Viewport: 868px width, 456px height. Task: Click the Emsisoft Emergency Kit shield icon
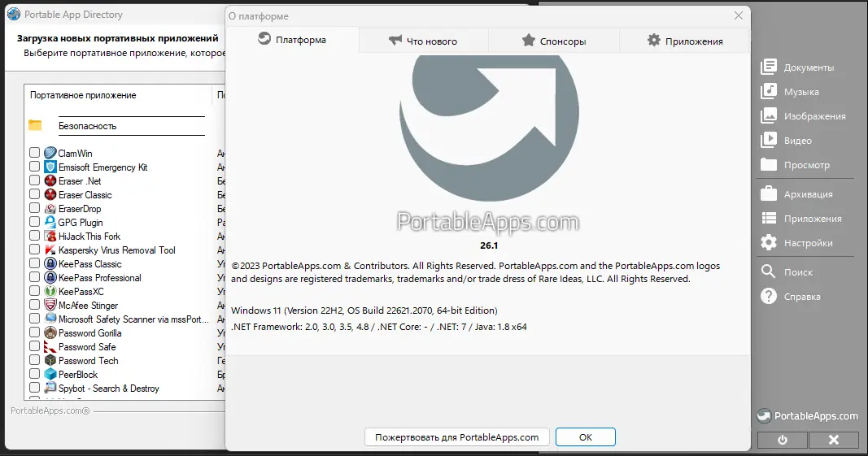pyautogui.click(x=50, y=167)
